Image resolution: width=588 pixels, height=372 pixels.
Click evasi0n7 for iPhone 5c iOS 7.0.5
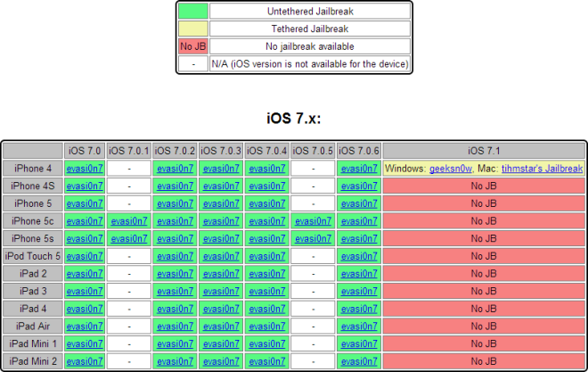click(x=313, y=221)
